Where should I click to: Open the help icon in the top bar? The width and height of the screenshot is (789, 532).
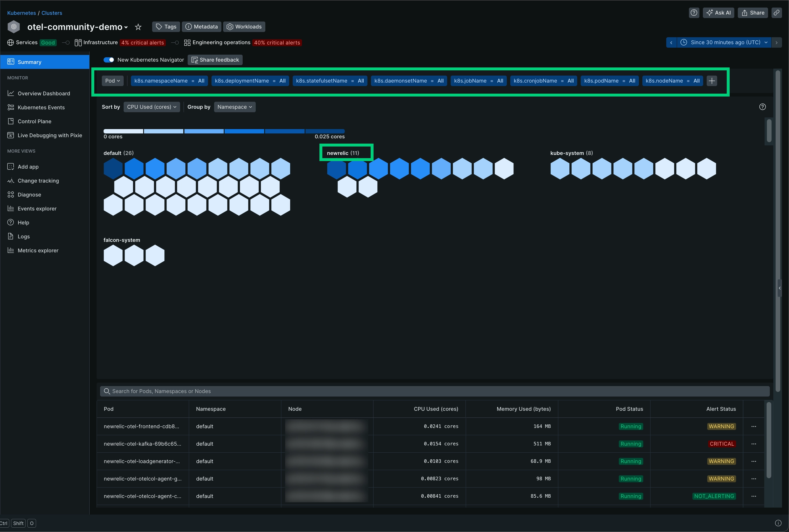tap(694, 13)
